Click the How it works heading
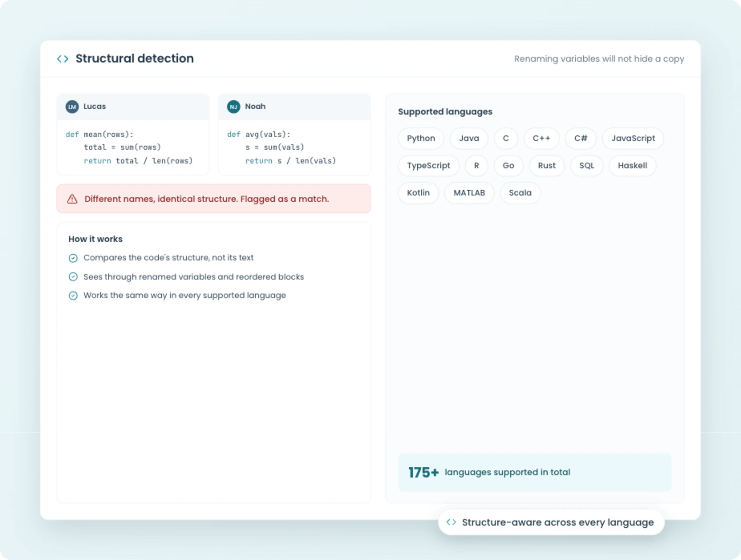 coord(95,239)
